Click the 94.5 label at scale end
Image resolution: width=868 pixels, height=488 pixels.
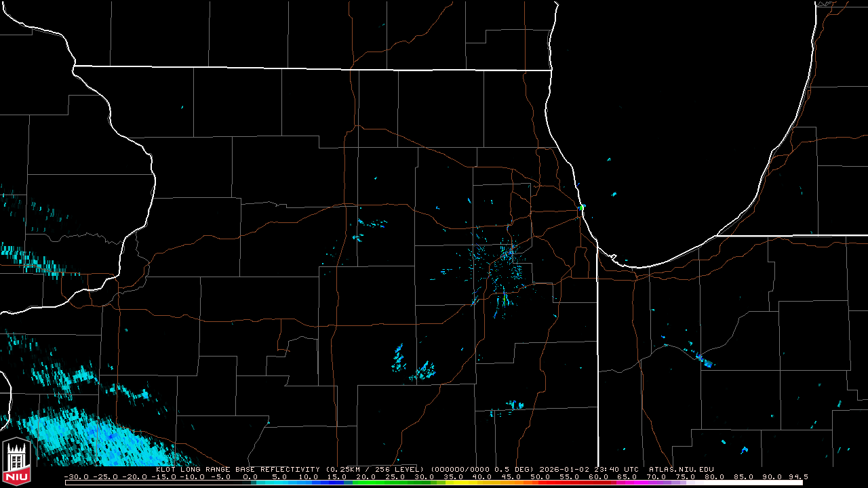pos(798,476)
